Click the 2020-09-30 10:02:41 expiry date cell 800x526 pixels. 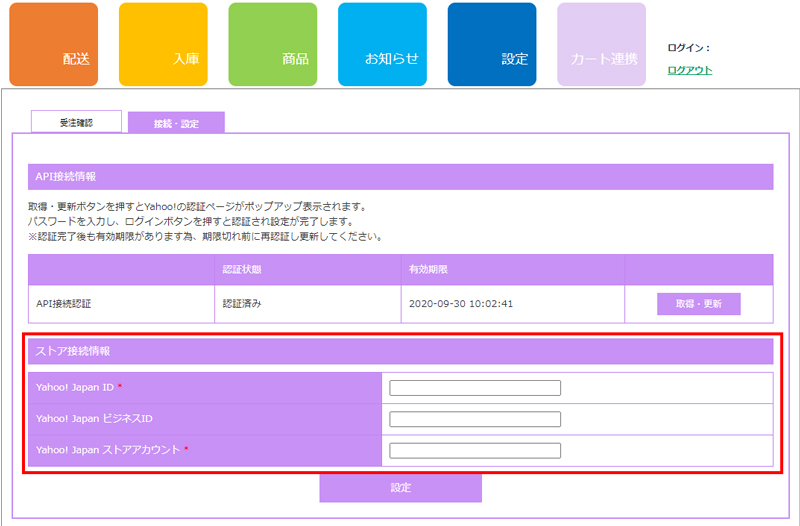[x=461, y=303]
